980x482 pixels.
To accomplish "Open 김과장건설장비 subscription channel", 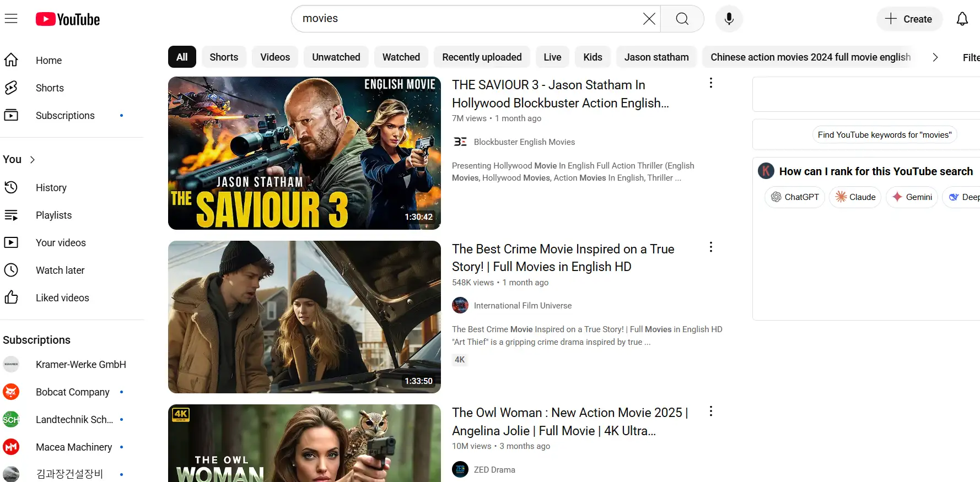I will tap(69, 474).
